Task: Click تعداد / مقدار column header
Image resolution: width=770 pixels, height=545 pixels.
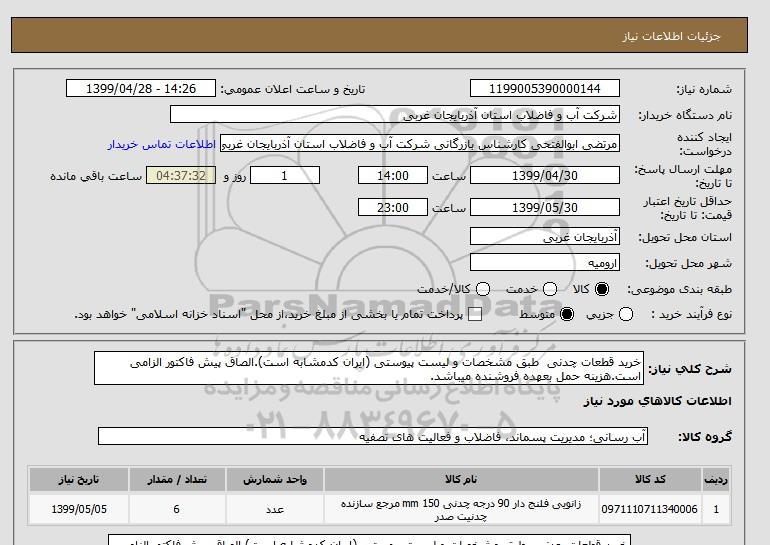Action: [x=177, y=480]
